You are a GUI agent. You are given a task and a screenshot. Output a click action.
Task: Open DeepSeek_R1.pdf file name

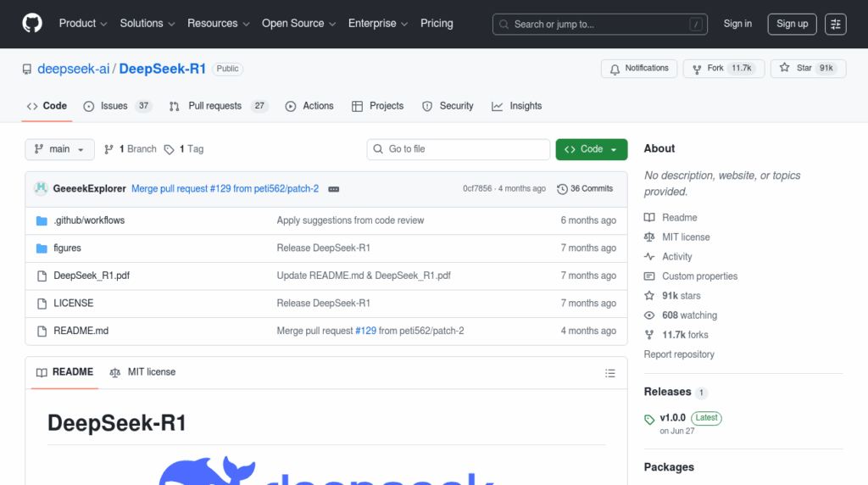coord(92,276)
